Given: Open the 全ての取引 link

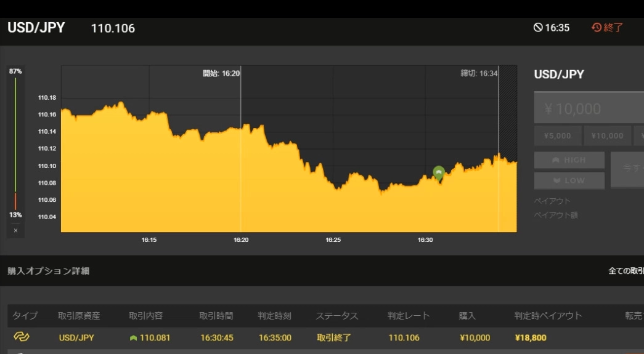Looking at the screenshot, I should pyautogui.click(x=626, y=271).
